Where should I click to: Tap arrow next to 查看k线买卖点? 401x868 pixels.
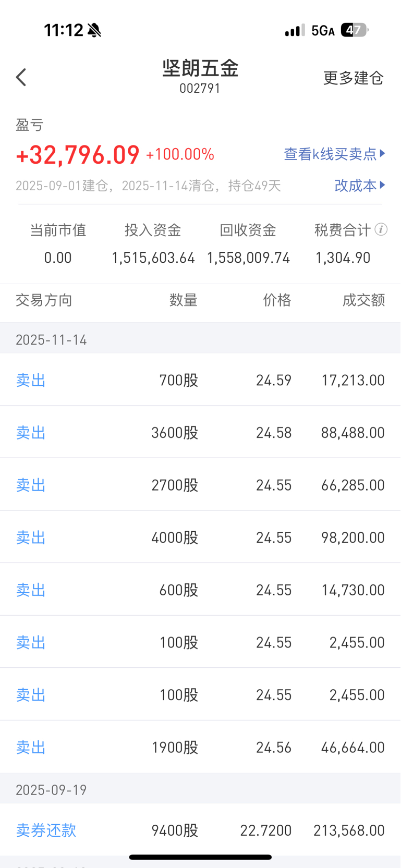coord(383,153)
